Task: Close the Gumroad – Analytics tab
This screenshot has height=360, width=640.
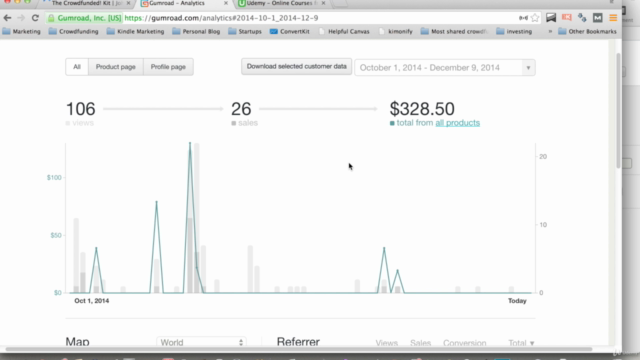Action: tap(226, 3)
